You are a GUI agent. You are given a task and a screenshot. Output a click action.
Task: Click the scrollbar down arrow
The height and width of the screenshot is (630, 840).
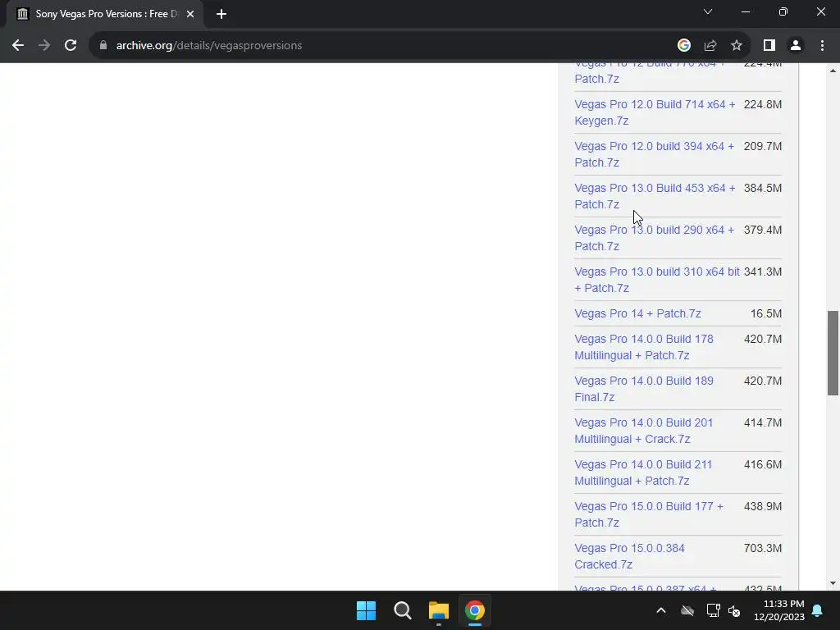point(833,583)
